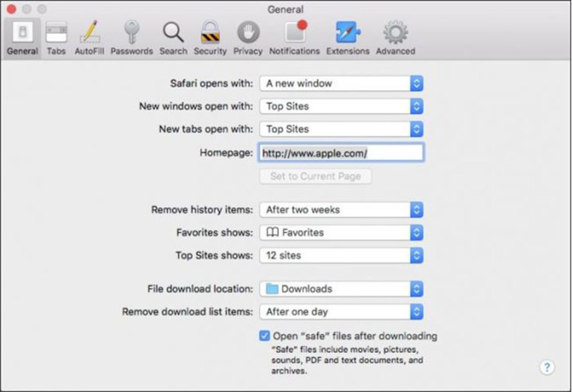Open New windows open with menu
The image size is (572, 392).
(341, 106)
